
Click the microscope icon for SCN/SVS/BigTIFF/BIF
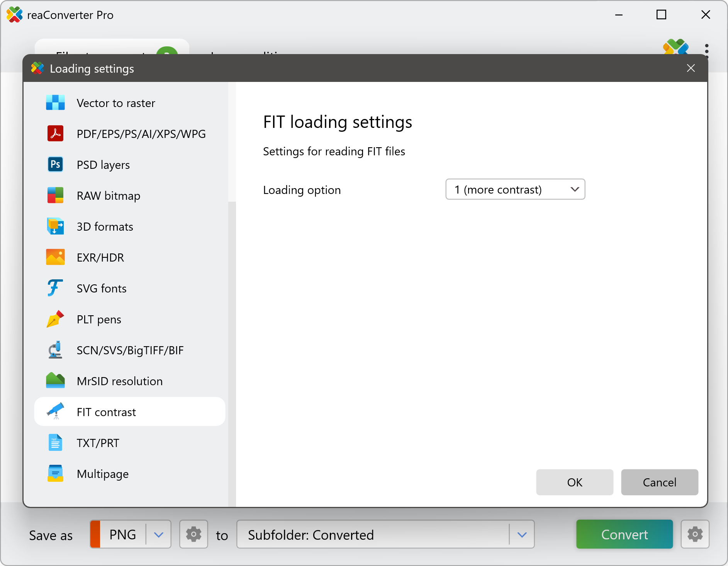(x=55, y=350)
